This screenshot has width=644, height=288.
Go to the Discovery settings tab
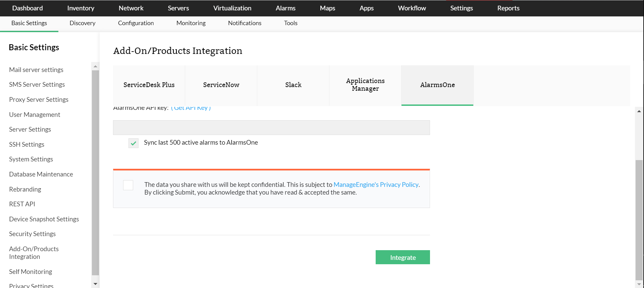coord(83,23)
